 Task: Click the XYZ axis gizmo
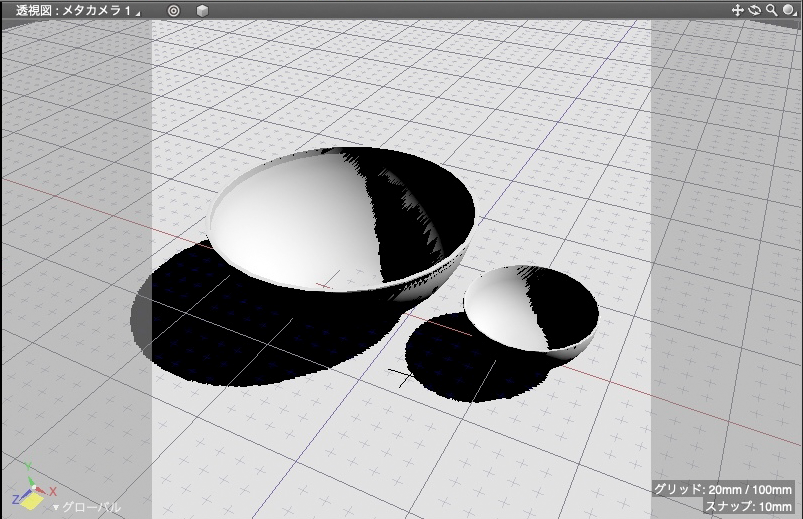coord(33,486)
